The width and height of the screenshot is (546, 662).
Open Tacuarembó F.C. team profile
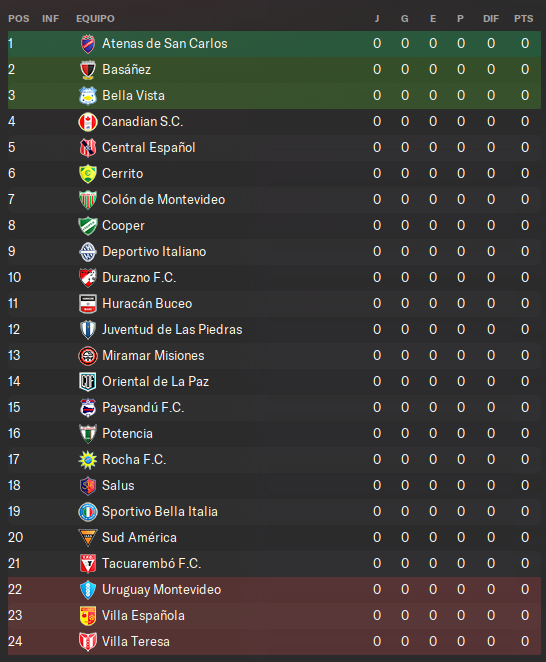[152, 563]
